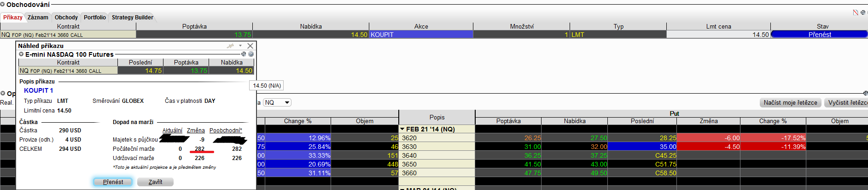
Task: Click the KOUPIT action cell in order row
Action: click(421, 34)
